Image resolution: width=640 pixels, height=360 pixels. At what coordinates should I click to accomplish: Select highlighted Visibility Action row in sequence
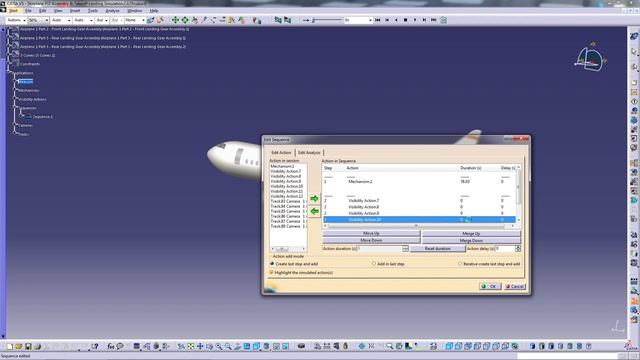coord(419,220)
